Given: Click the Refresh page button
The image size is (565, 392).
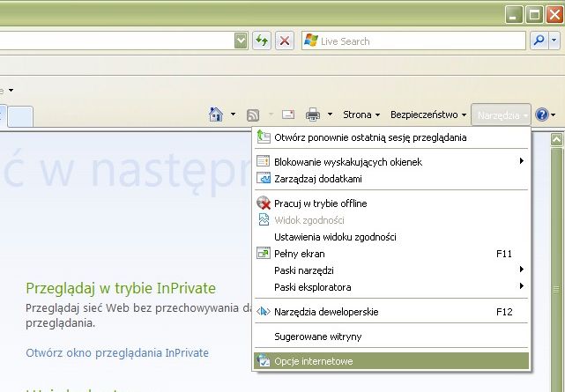Looking at the screenshot, I should pyautogui.click(x=262, y=41).
